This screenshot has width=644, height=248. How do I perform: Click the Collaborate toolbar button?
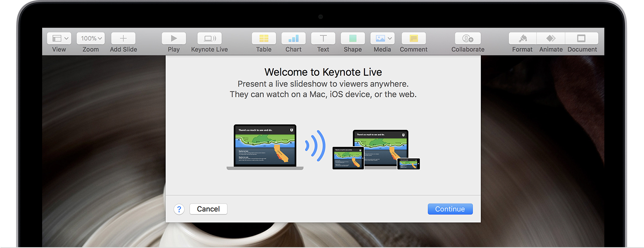coord(468,38)
